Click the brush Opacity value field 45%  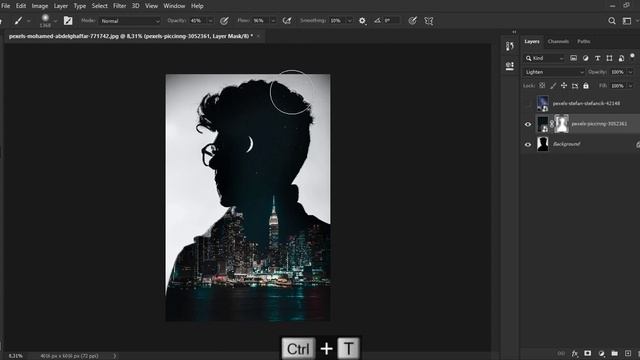pos(197,21)
